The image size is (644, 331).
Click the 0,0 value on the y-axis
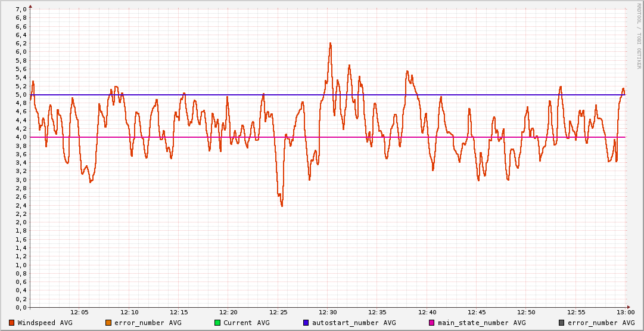pyautogui.click(x=20, y=308)
